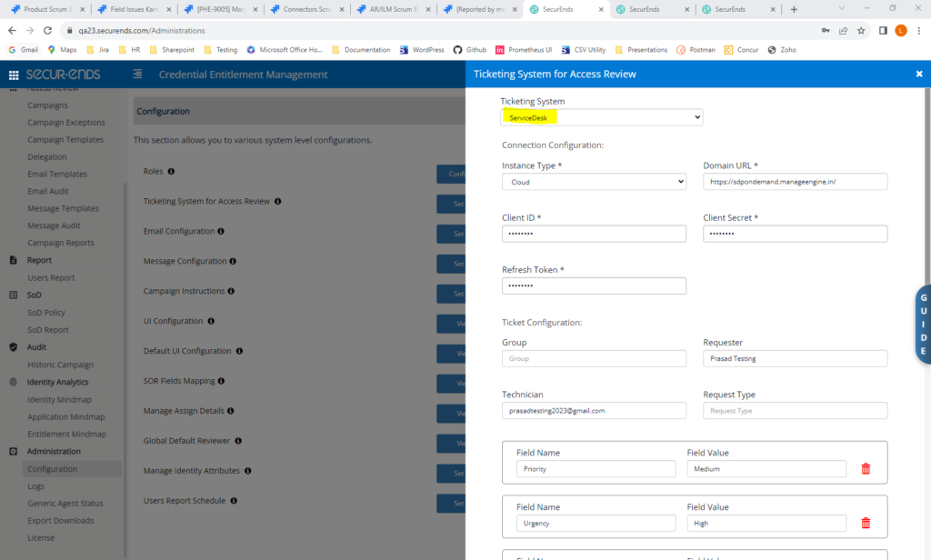Open Identity Mindmap in the sidebar
This screenshot has width=931, height=560.
(x=59, y=400)
